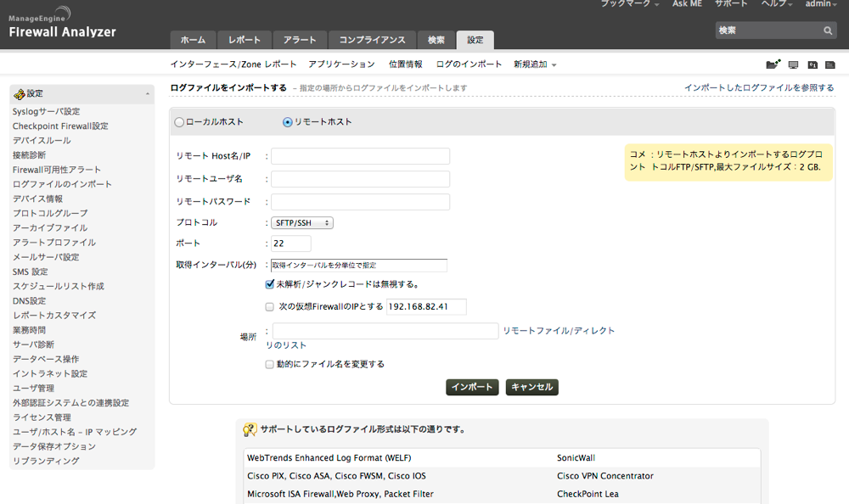Open ライセンス管理 in the sidebar

click(42, 418)
